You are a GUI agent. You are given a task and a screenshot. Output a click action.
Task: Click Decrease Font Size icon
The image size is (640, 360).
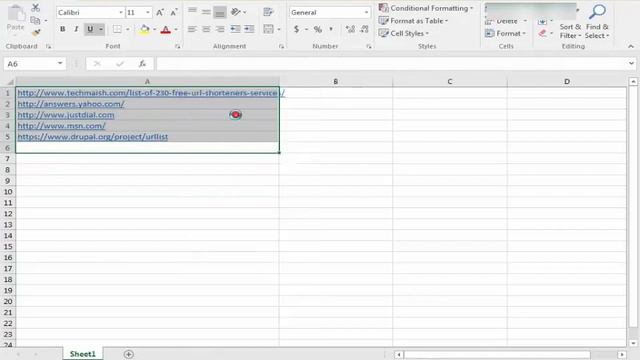[174, 13]
